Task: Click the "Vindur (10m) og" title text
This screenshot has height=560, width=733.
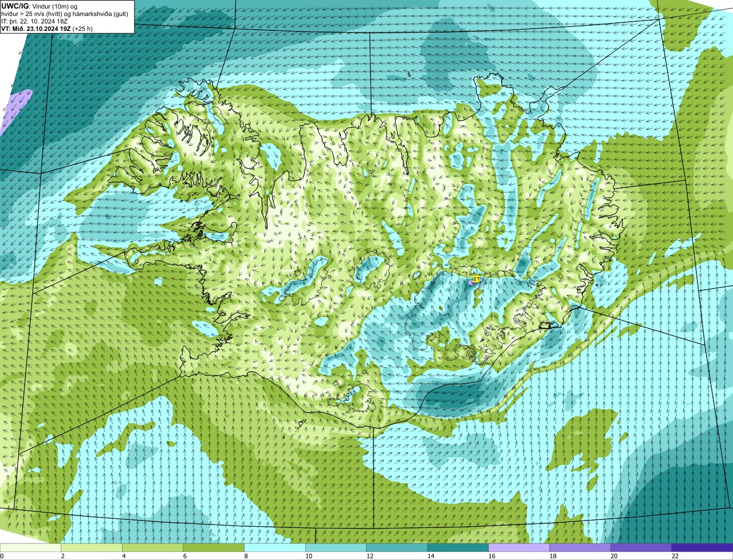Action: coord(55,7)
